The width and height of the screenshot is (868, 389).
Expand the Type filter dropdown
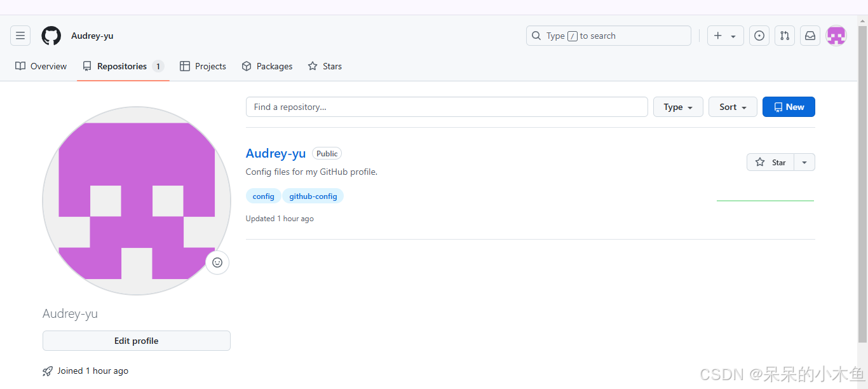(x=678, y=107)
